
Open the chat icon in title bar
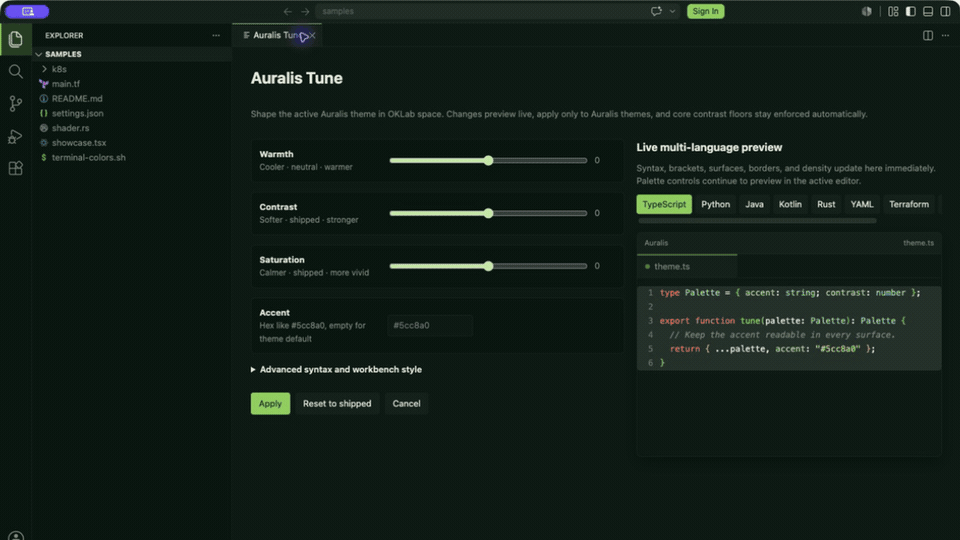coord(656,11)
